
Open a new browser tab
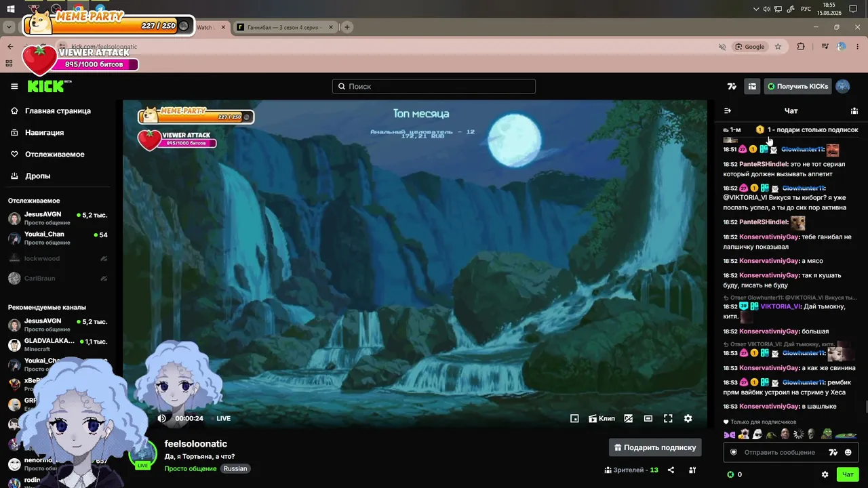347,27
